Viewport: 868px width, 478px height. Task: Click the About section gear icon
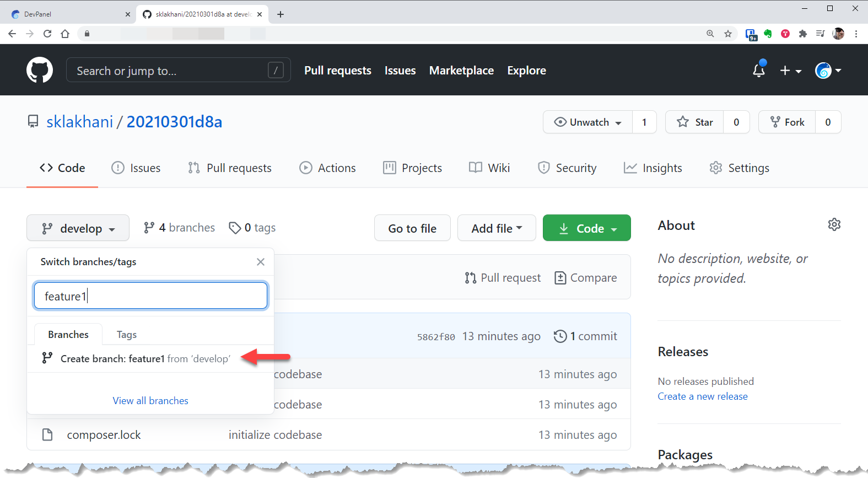tap(834, 224)
